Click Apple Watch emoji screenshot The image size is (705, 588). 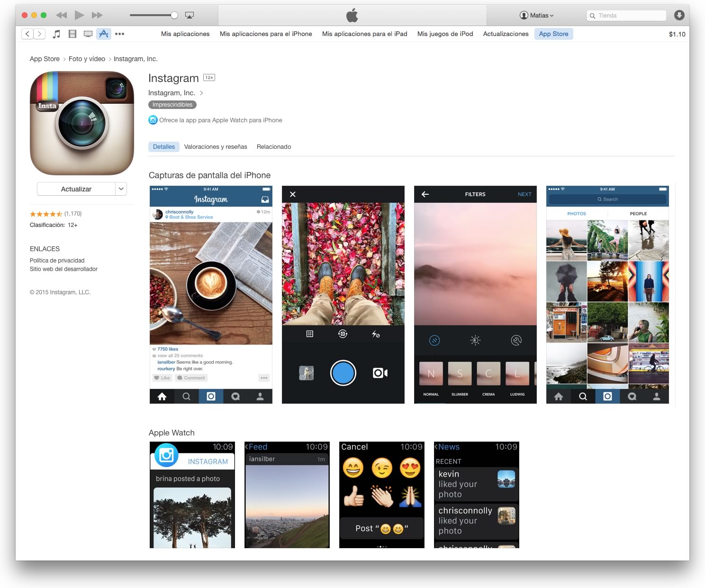pyautogui.click(x=382, y=495)
